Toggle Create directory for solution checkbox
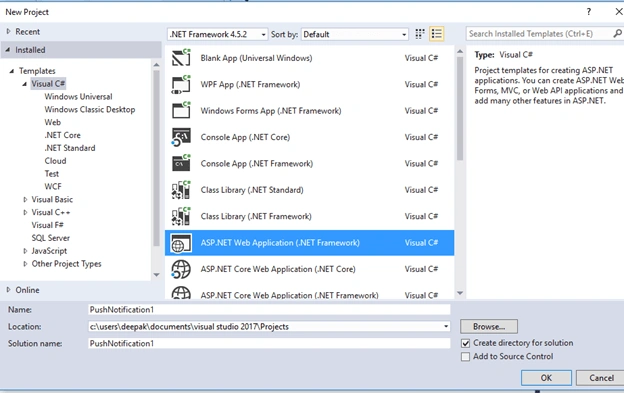 (x=465, y=343)
